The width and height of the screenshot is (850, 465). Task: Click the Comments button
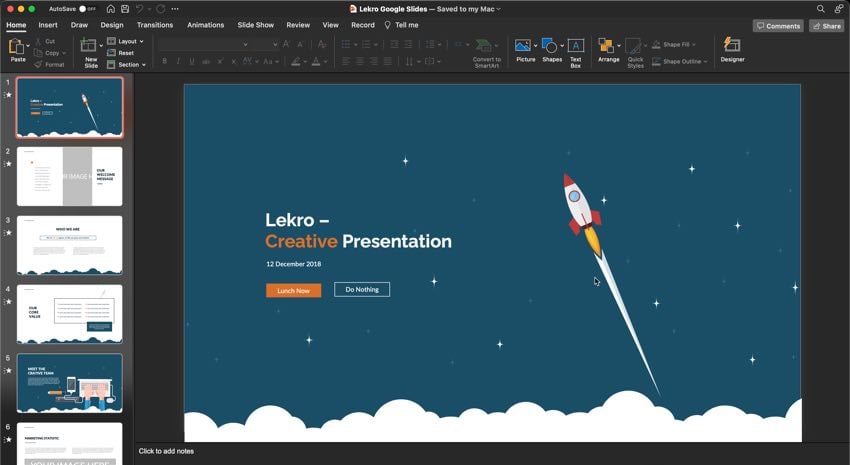pyautogui.click(x=778, y=26)
